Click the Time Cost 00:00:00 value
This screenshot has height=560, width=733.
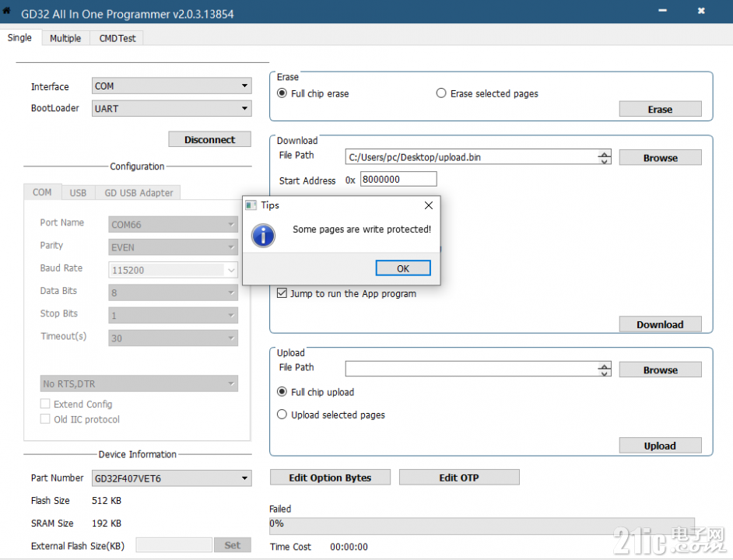pos(349,547)
